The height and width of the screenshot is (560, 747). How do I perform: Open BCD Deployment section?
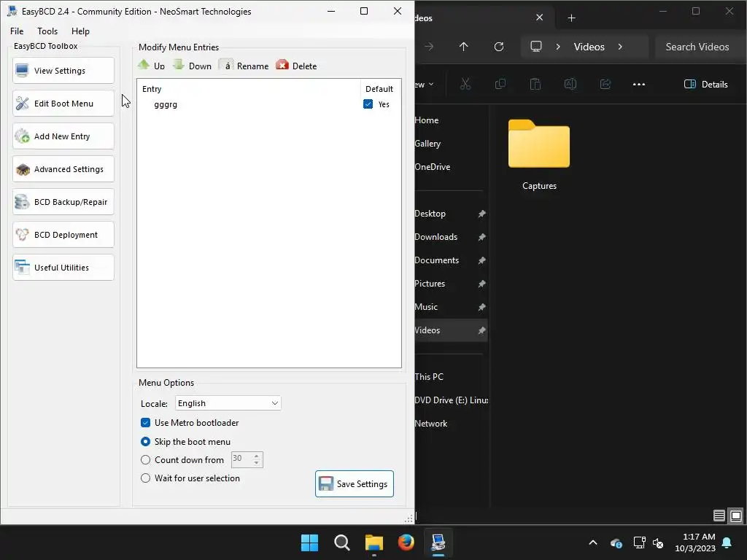(x=63, y=235)
